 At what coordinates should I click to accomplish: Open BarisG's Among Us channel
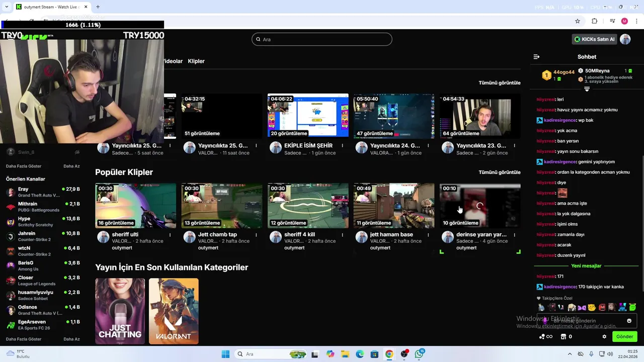tap(43, 266)
